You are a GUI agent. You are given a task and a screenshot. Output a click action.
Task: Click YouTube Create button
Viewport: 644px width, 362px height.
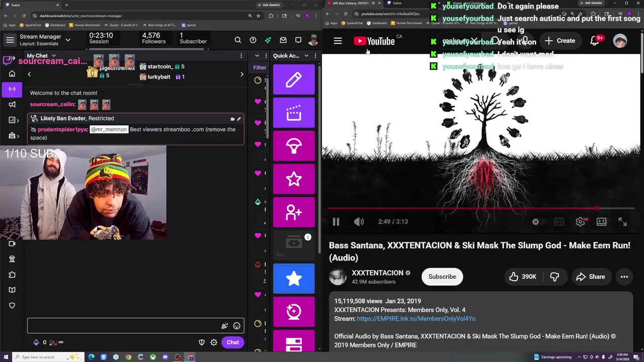pyautogui.click(x=560, y=41)
